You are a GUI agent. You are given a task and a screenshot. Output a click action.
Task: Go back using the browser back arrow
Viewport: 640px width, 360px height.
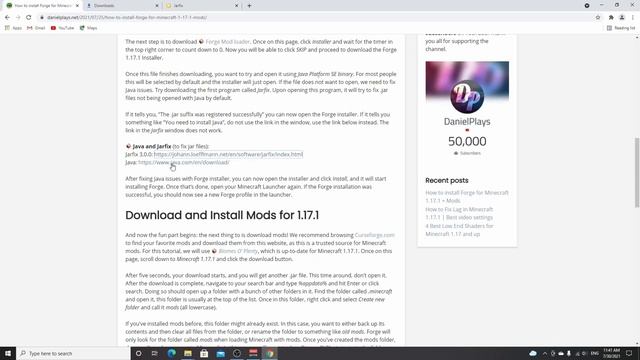click(x=7, y=18)
